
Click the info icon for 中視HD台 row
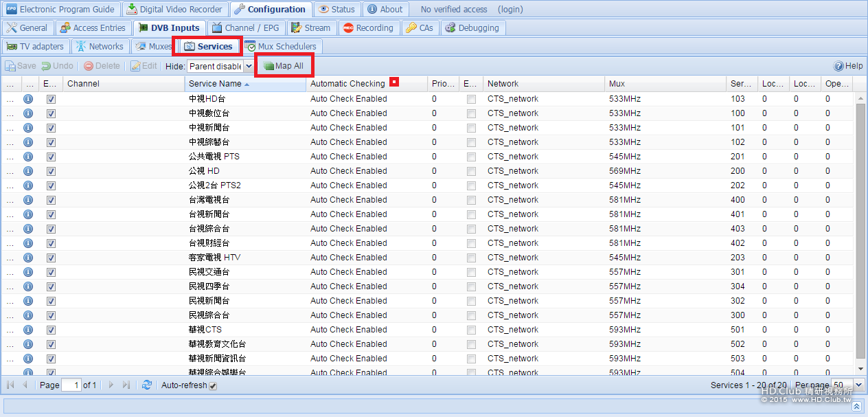28,99
